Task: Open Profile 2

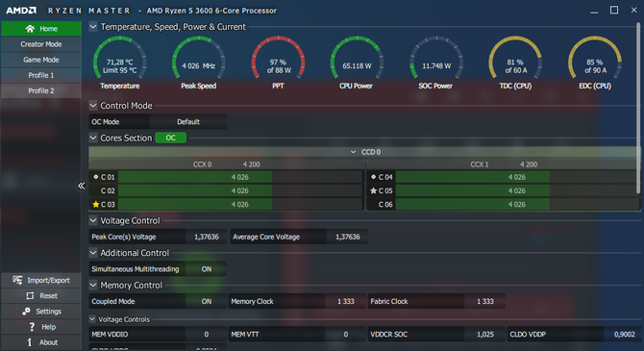Action: coord(41,90)
